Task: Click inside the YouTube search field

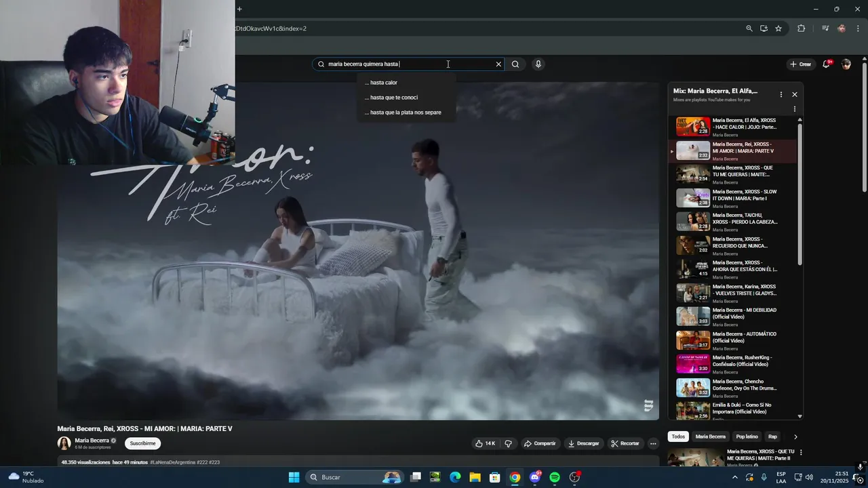Action: click(x=407, y=64)
